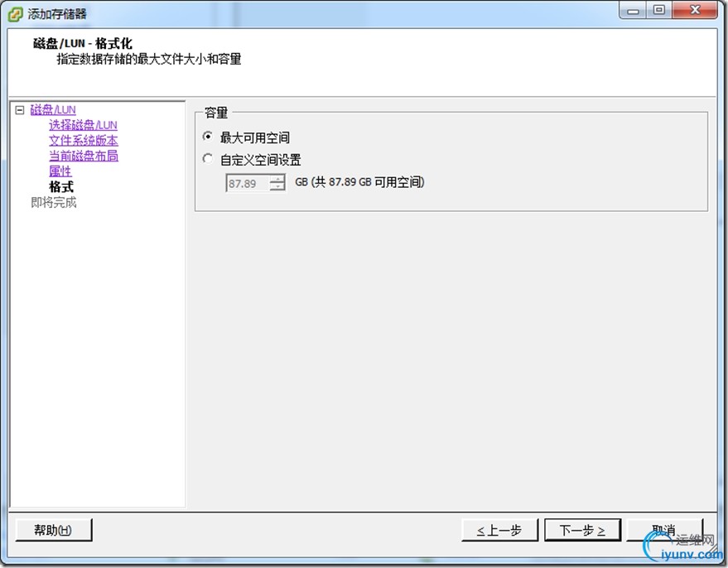Click the vSphere app icon in title bar
Image resolution: width=728 pixels, height=568 pixels.
(15, 14)
